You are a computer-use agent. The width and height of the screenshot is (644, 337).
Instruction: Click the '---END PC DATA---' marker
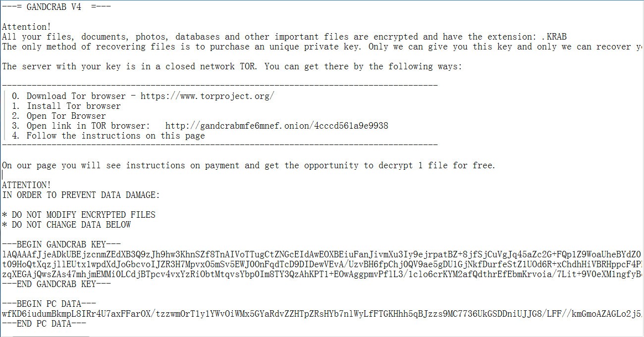tap(44, 323)
